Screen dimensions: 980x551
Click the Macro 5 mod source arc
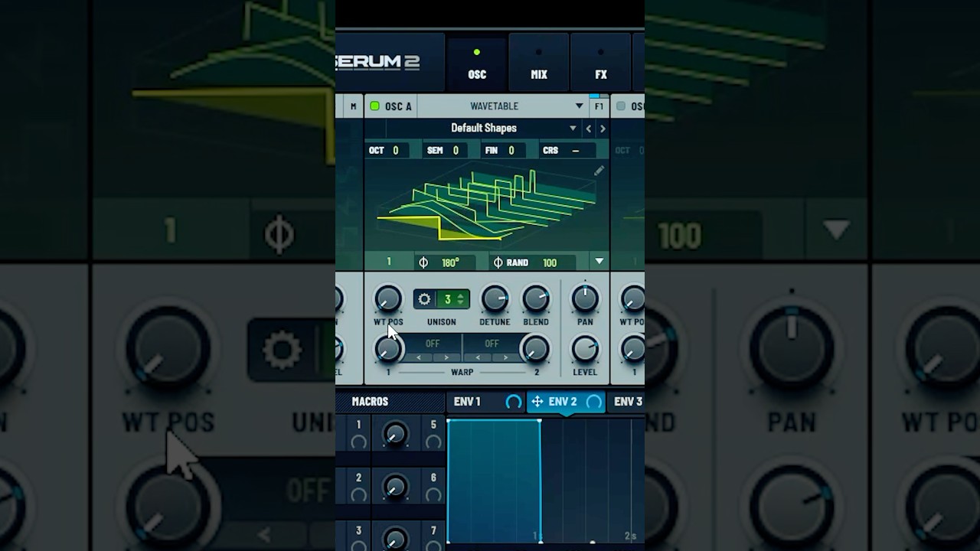coord(433,442)
